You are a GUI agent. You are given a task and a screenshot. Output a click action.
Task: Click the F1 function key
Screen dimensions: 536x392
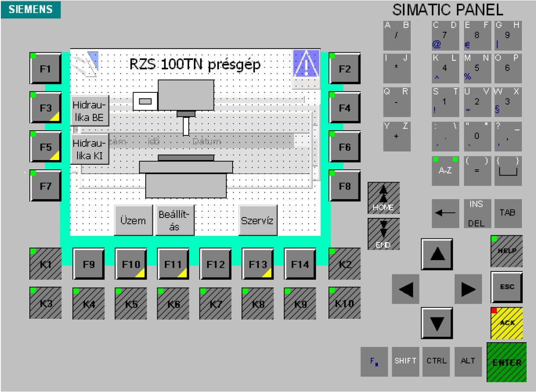pos(46,68)
